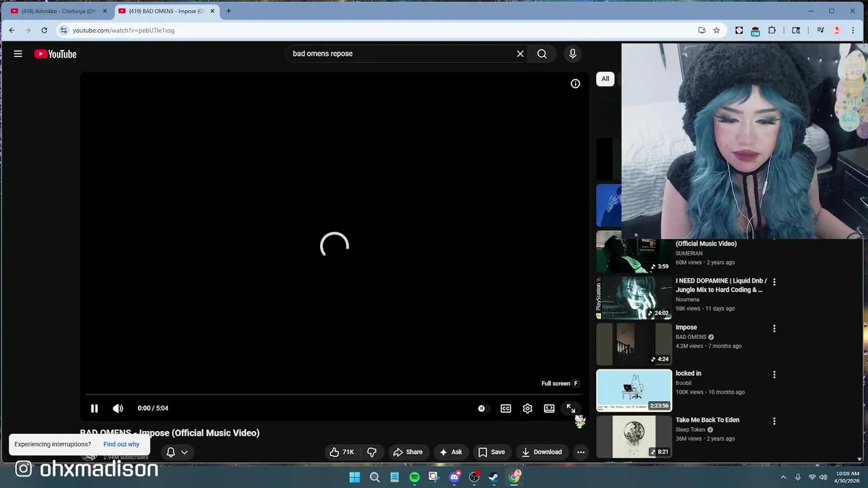Open Chrome three-dot menu
Viewport: 868px width, 488px height.
coord(853,30)
